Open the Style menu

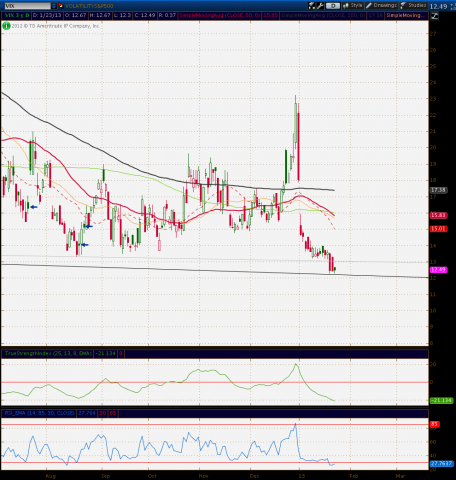(353, 5)
